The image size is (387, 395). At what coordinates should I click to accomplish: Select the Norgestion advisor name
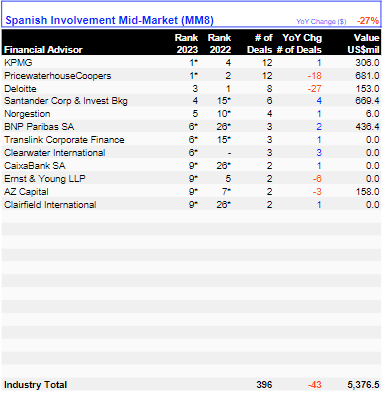click(27, 114)
